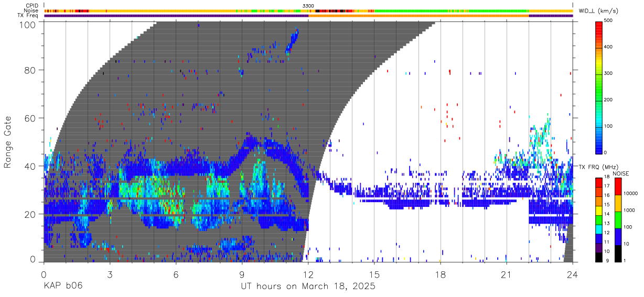Click the CPID label at top left

[31, 6]
